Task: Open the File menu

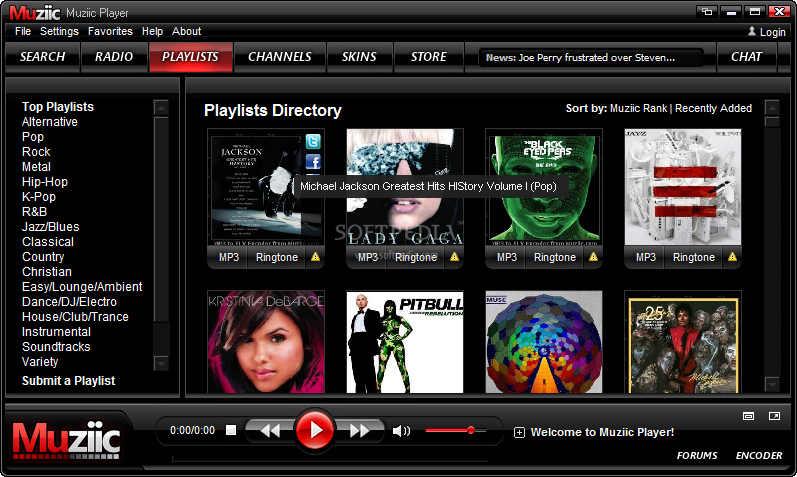Action: click(x=23, y=32)
